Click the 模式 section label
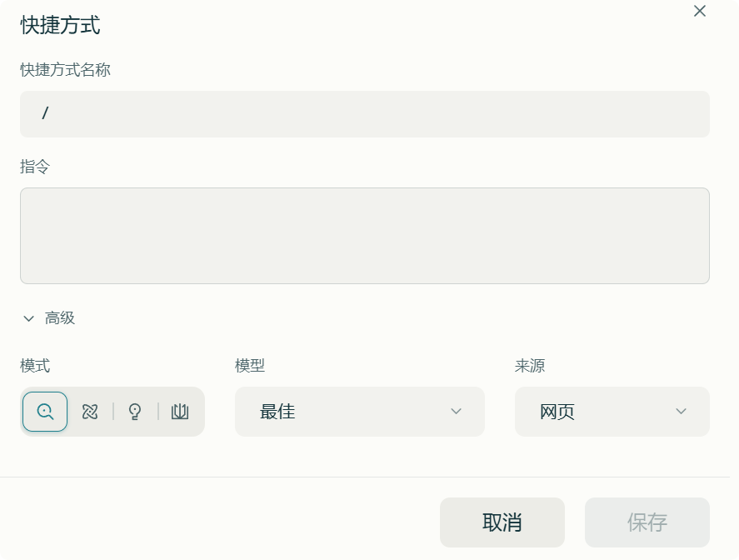739x560 pixels. [x=35, y=366]
